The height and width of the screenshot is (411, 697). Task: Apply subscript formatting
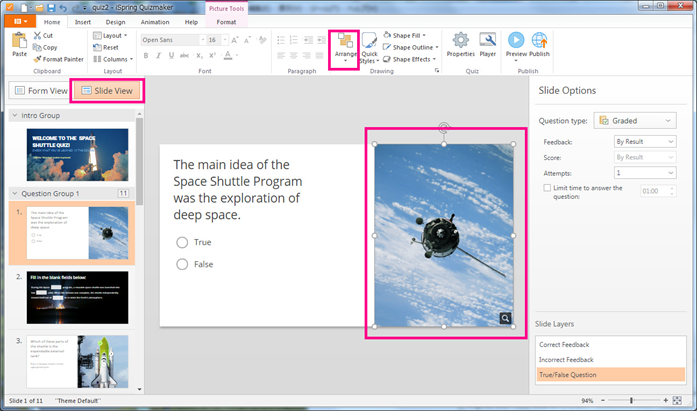[200, 56]
